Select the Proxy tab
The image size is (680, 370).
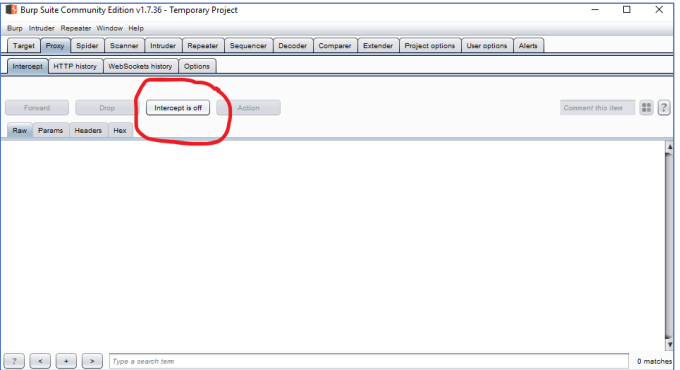pyautogui.click(x=55, y=46)
